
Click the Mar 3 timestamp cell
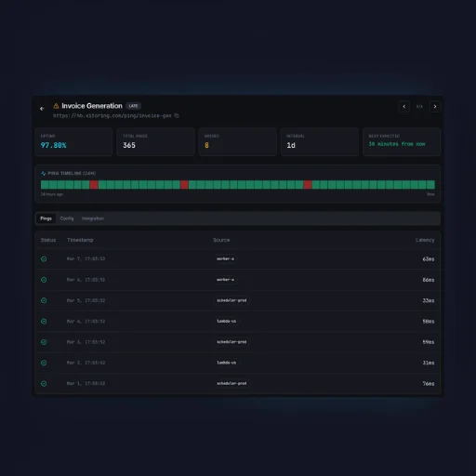[86, 342]
